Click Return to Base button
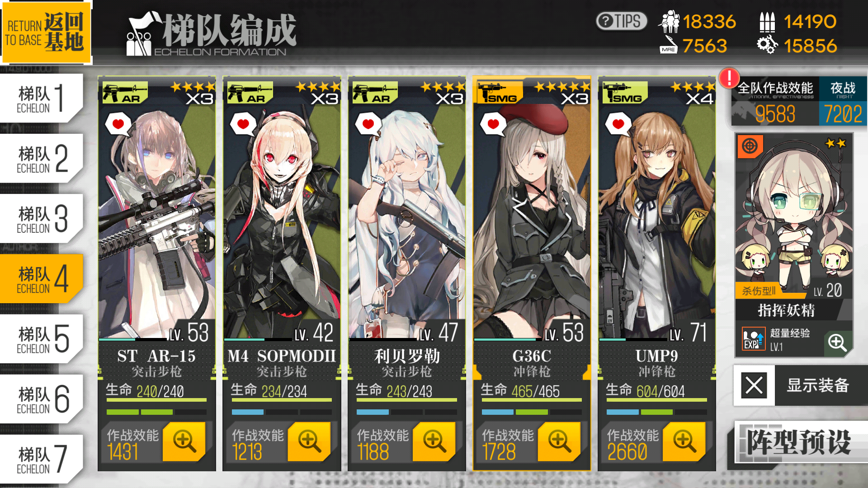The height and width of the screenshot is (488, 868). [46, 33]
